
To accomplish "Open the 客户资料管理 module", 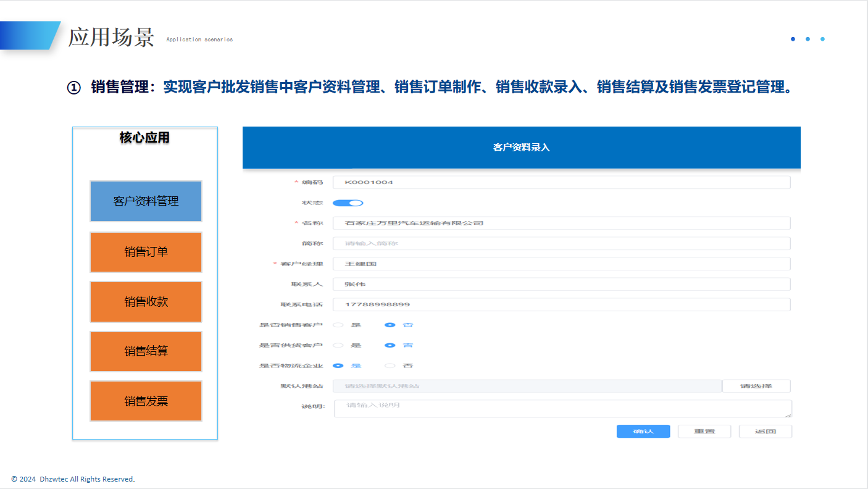I will [x=146, y=201].
